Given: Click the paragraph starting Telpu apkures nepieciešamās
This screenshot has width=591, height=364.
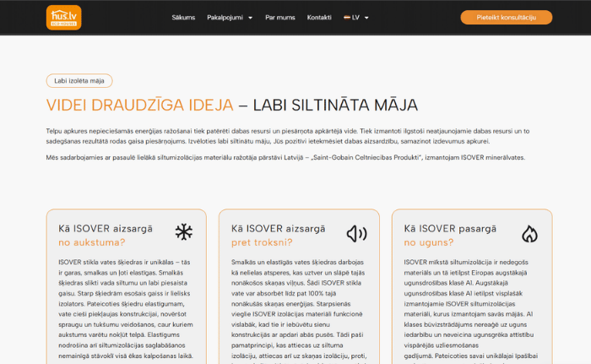Looking at the screenshot, I should click(x=288, y=136).
